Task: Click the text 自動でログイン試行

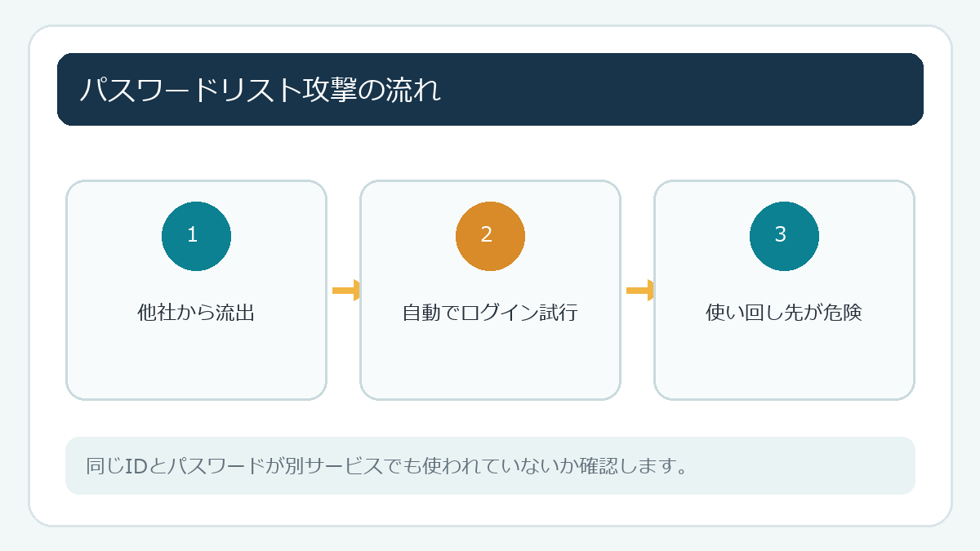Action: pyautogui.click(x=490, y=313)
